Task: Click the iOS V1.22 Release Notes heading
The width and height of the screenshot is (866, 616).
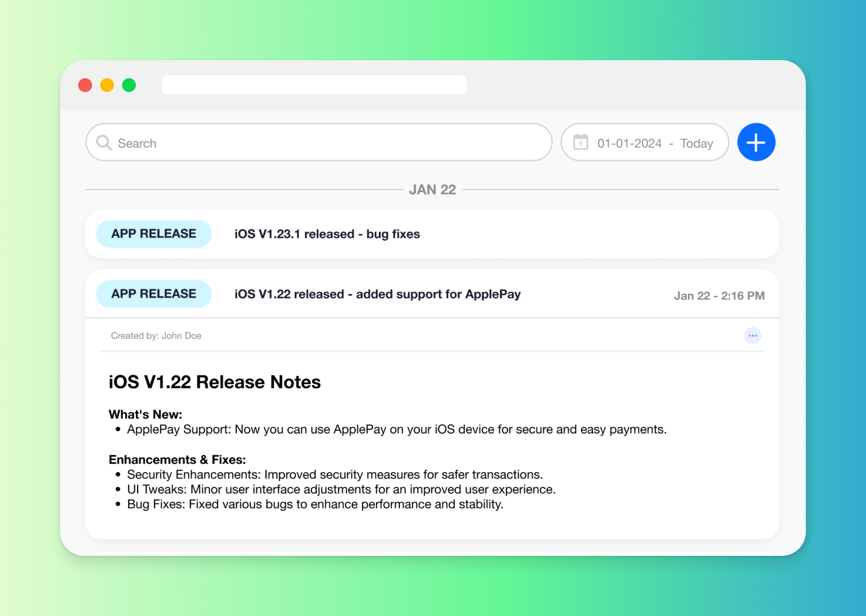Action: (215, 382)
